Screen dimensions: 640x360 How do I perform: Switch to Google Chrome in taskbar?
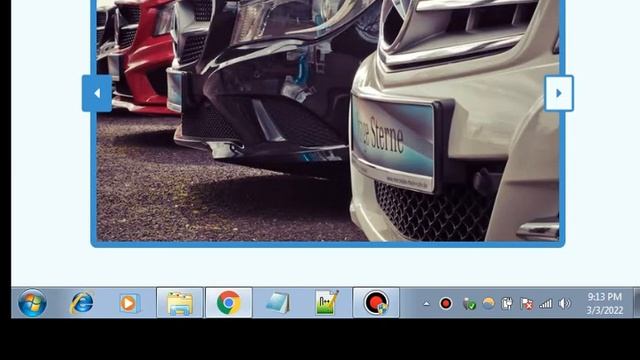click(229, 303)
